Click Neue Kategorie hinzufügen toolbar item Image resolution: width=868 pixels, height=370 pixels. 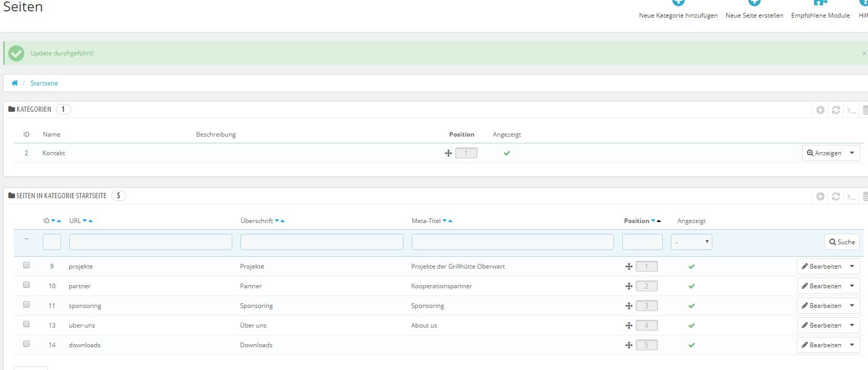678,10
